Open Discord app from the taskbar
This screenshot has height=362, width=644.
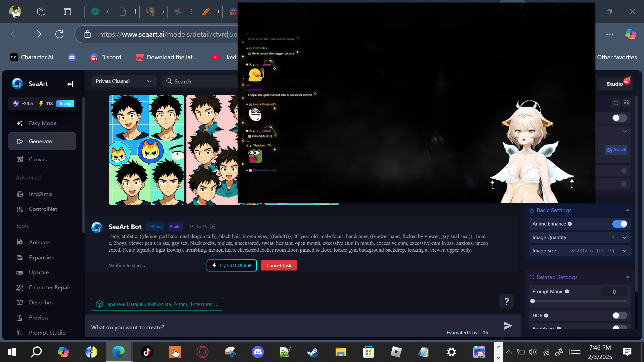(258, 352)
